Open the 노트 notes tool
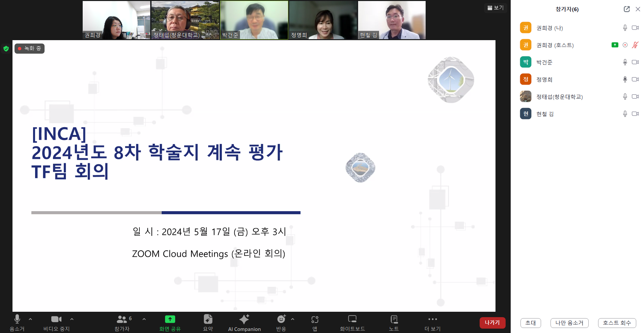The width and height of the screenshot is (644, 333). 394,323
